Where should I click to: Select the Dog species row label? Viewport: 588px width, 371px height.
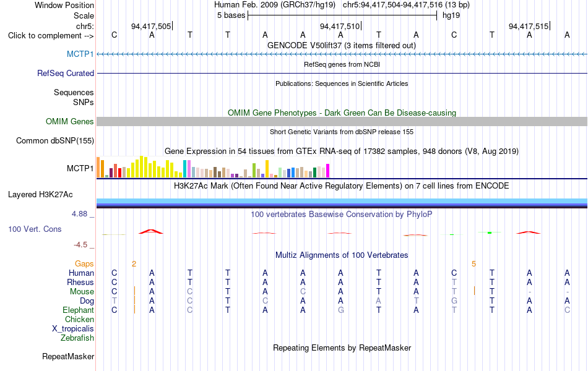point(87,301)
